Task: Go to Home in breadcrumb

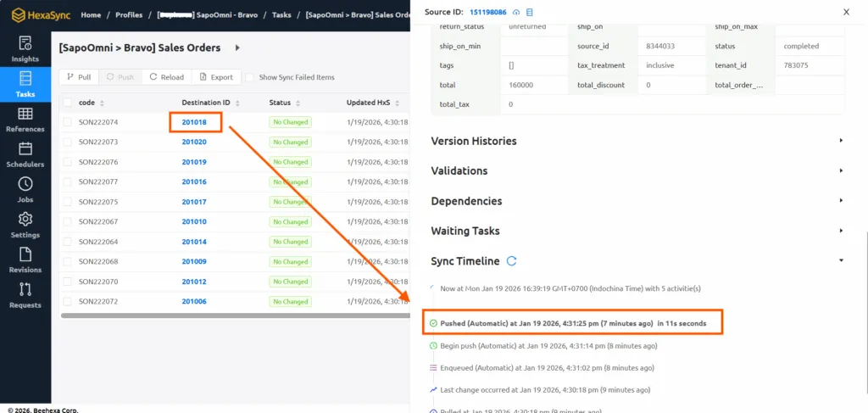Action: (x=91, y=15)
